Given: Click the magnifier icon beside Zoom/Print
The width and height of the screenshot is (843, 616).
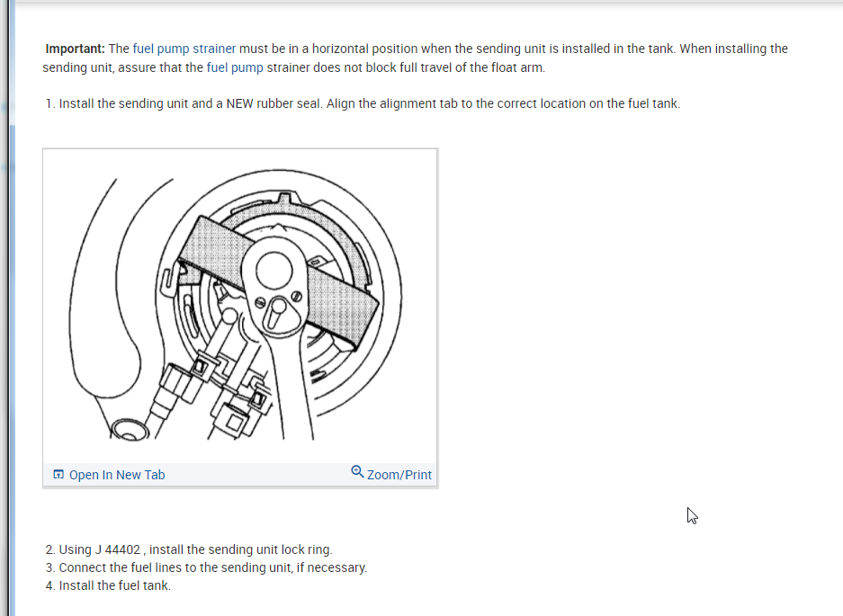Looking at the screenshot, I should coord(357,472).
